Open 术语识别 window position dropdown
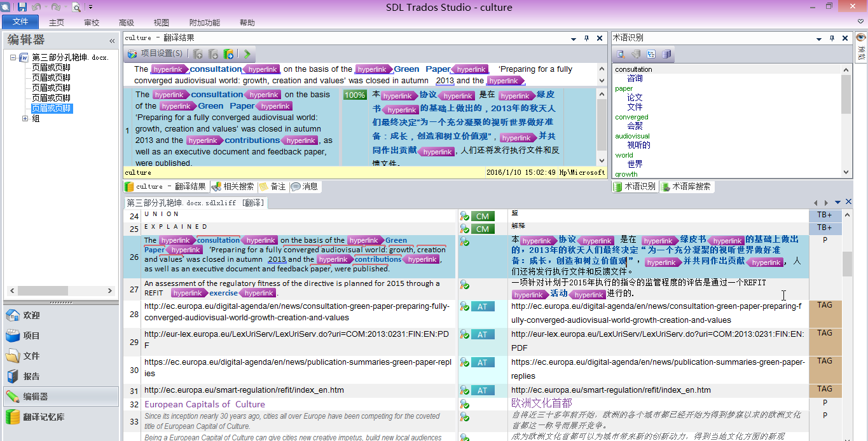 point(820,38)
